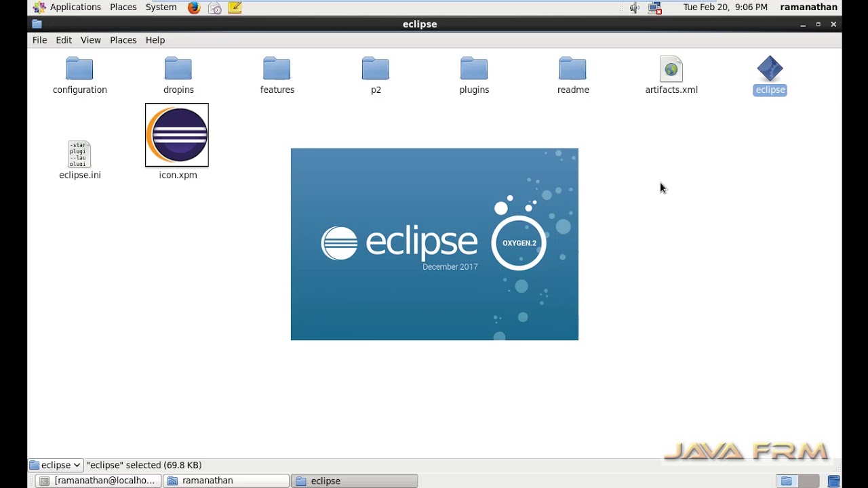The width and height of the screenshot is (868, 488).
Task: Minimize the eclipse file manager window
Action: click(x=803, y=24)
